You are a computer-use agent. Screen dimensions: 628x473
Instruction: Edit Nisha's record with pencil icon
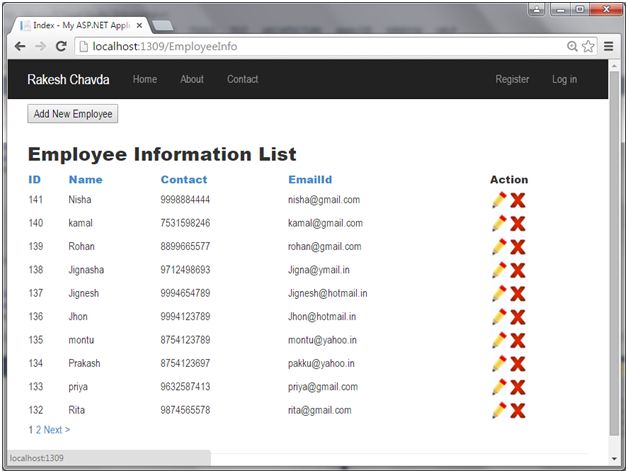499,200
